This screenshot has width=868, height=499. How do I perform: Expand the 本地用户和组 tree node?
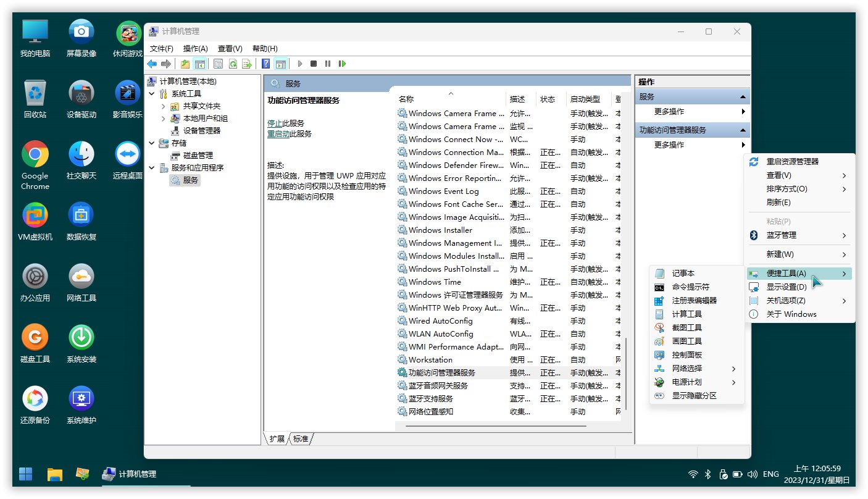coord(163,119)
